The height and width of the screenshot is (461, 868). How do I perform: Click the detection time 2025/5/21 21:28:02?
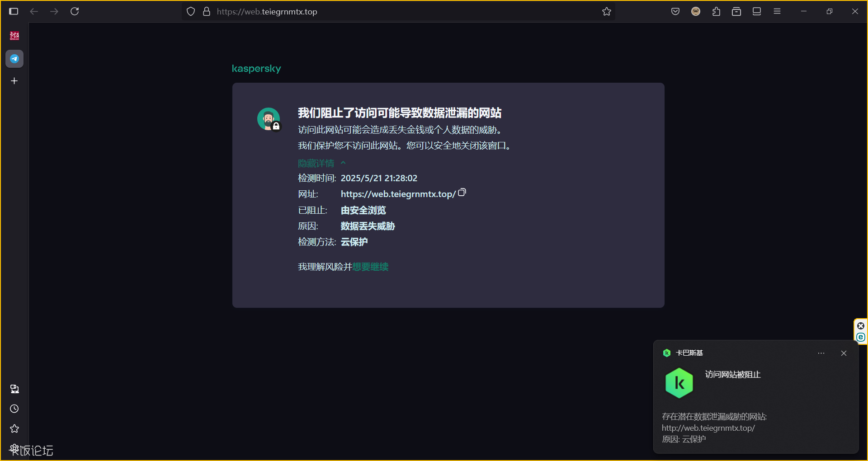click(379, 178)
